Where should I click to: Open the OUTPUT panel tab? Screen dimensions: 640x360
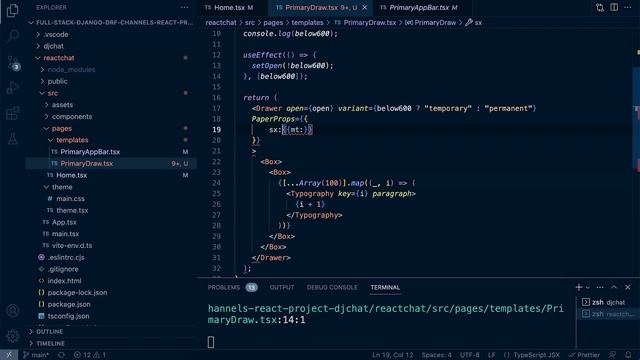pos(282,287)
